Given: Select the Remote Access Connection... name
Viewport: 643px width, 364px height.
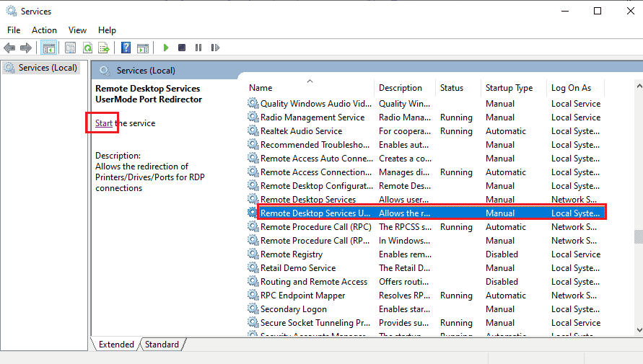Looking at the screenshot, I should pyautogui.click(x=316, y=172).
